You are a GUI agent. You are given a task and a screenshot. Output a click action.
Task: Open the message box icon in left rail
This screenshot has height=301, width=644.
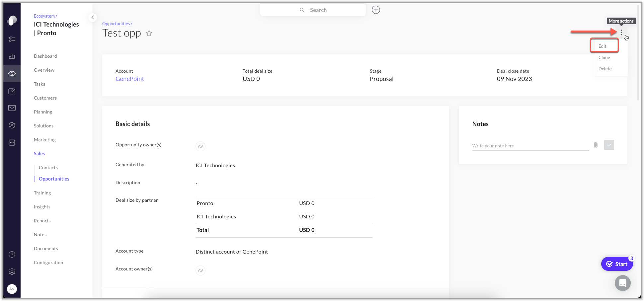coord(12,143)
